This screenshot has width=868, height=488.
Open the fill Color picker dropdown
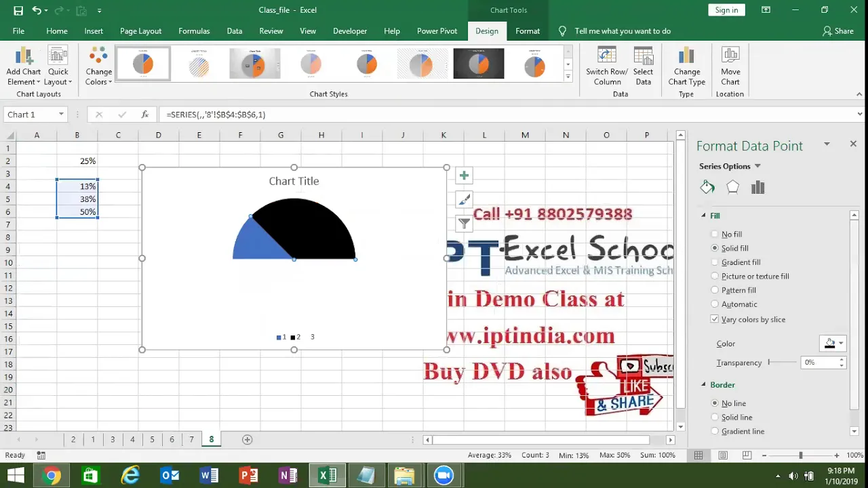841,344
